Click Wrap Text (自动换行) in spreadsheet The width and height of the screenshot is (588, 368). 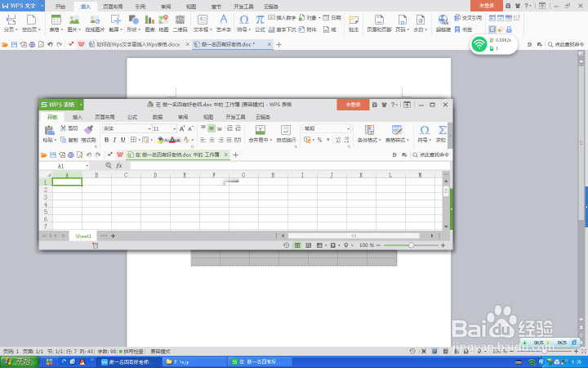point(286,134)
